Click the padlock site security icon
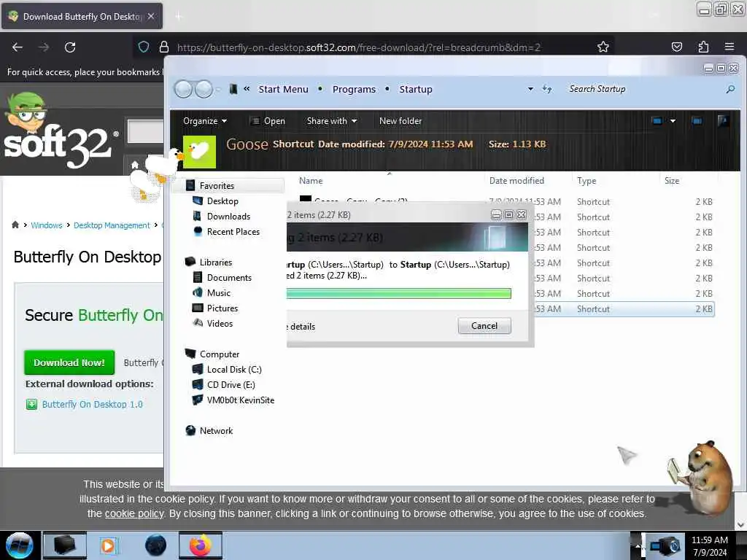747x560 pixels. tap(164, 47)
